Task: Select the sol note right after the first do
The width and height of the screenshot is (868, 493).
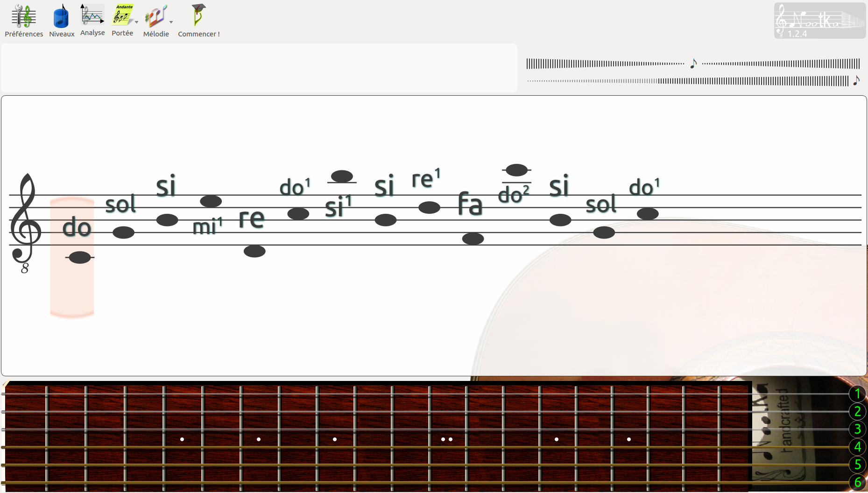Action: point(123,232)
